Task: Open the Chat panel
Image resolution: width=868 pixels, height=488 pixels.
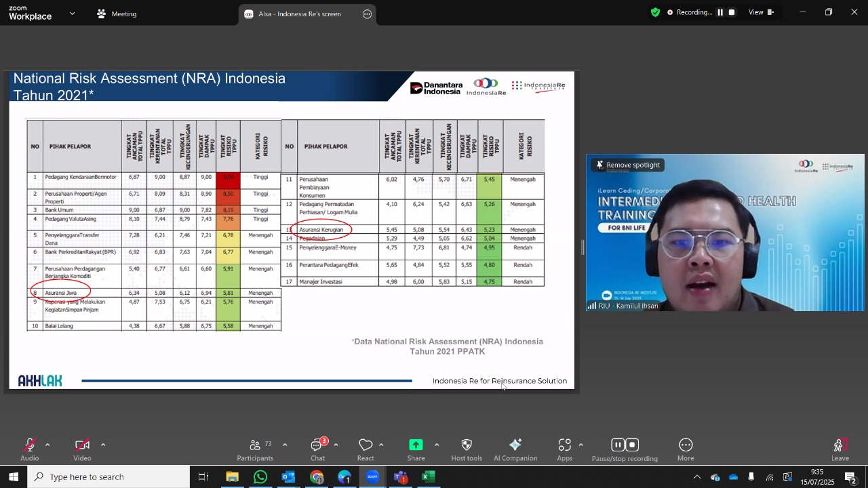Action: pyautogui.click(x=317, y=445)
